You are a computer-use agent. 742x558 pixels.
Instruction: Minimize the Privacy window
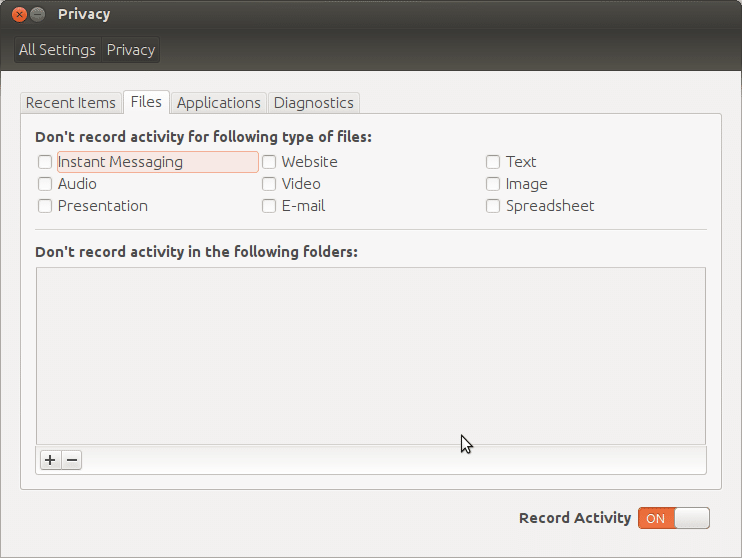(37, 14)
